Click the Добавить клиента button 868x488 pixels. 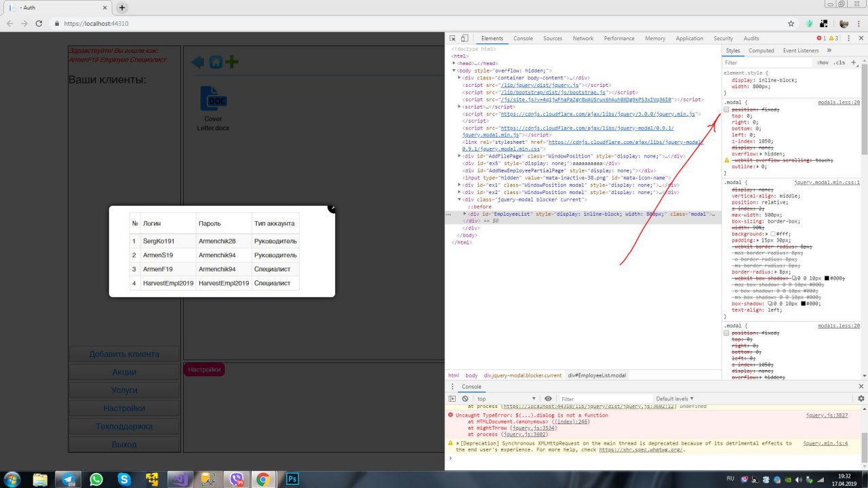[x=124, y=354]
